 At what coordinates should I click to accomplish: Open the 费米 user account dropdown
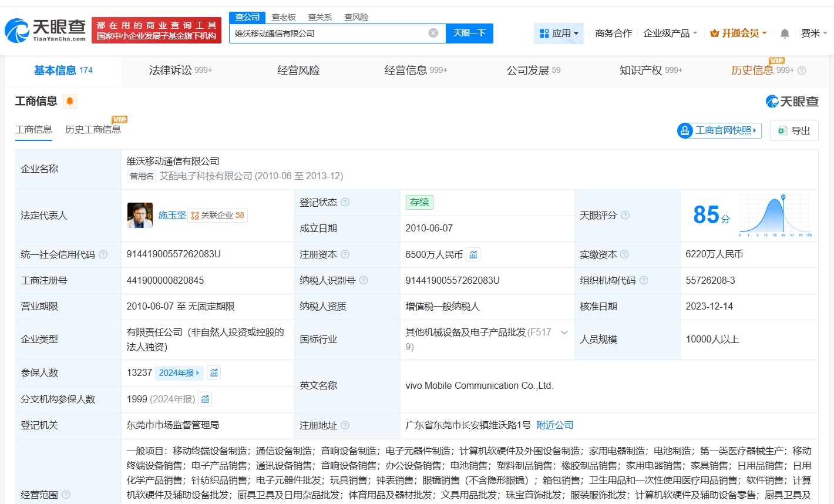click(x=814, y=33)
